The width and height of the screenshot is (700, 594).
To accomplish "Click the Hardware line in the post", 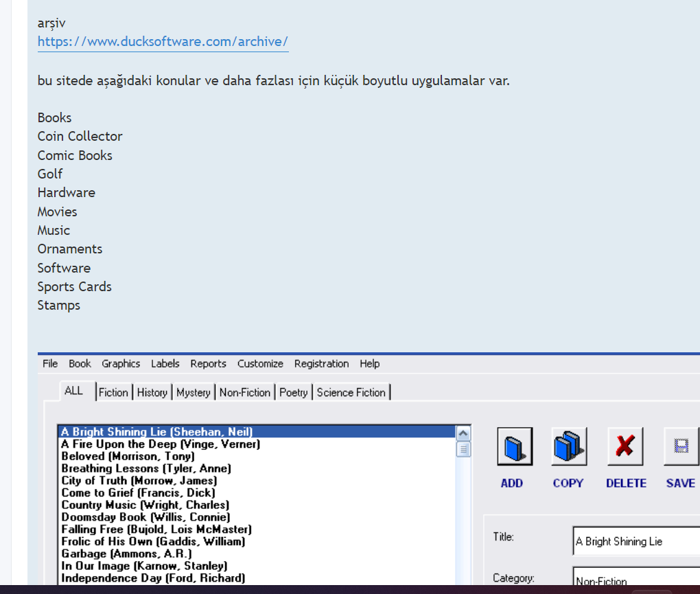I will point(67,192).
